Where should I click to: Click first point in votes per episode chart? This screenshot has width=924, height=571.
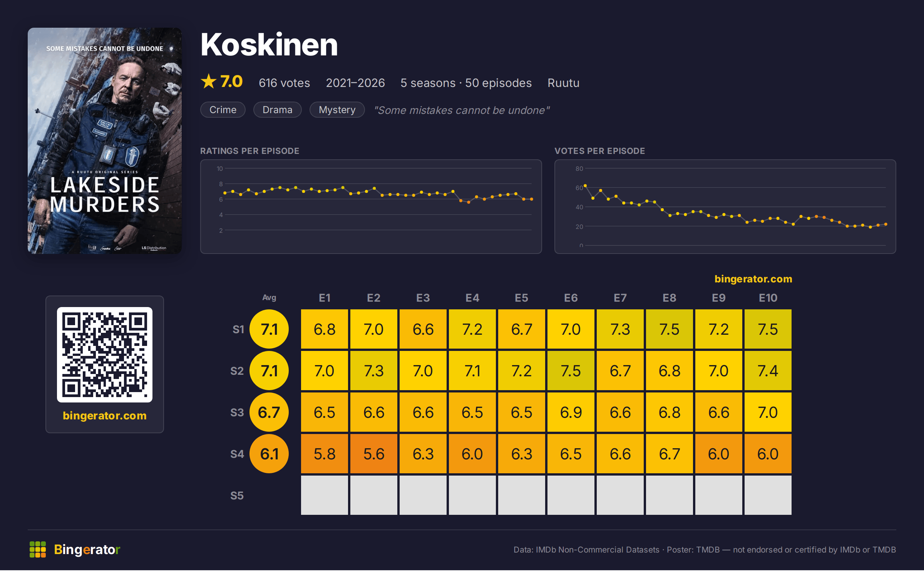(585, 186)
